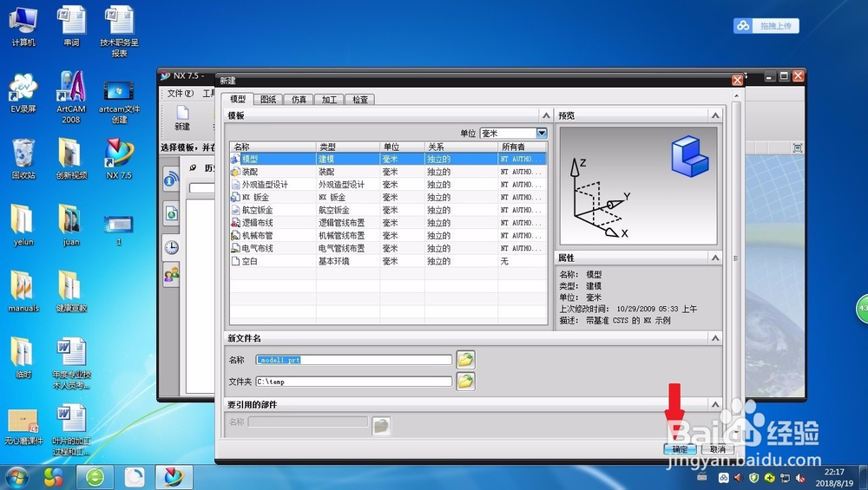The image size is (868, 490).
Task: Select the 航空钣金 template row
Action: coord(388,210)
